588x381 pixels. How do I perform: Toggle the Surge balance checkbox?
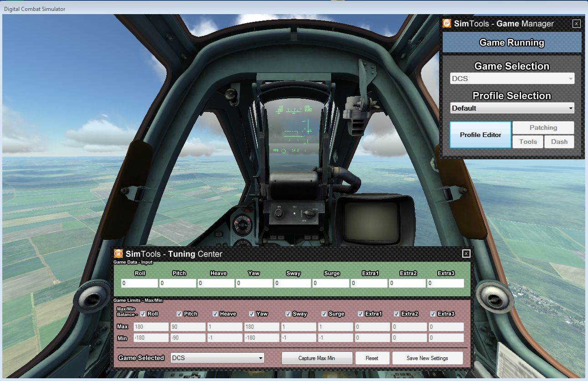coord(324,314)
